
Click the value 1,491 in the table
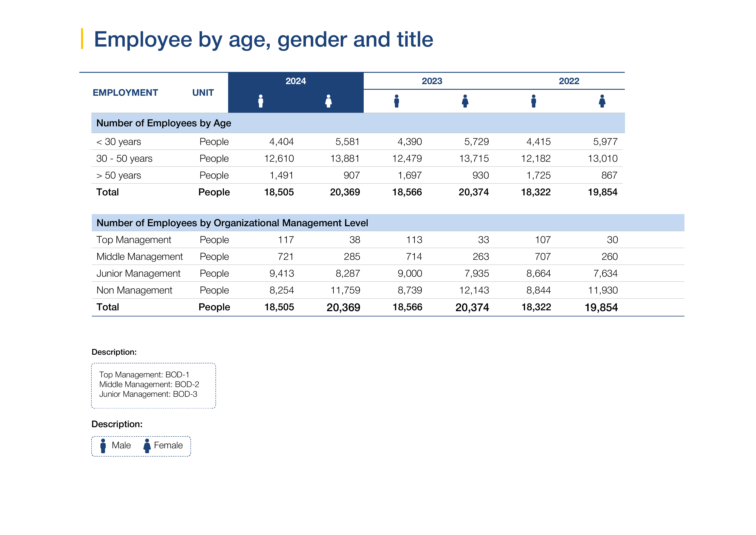tap(281, 175)
